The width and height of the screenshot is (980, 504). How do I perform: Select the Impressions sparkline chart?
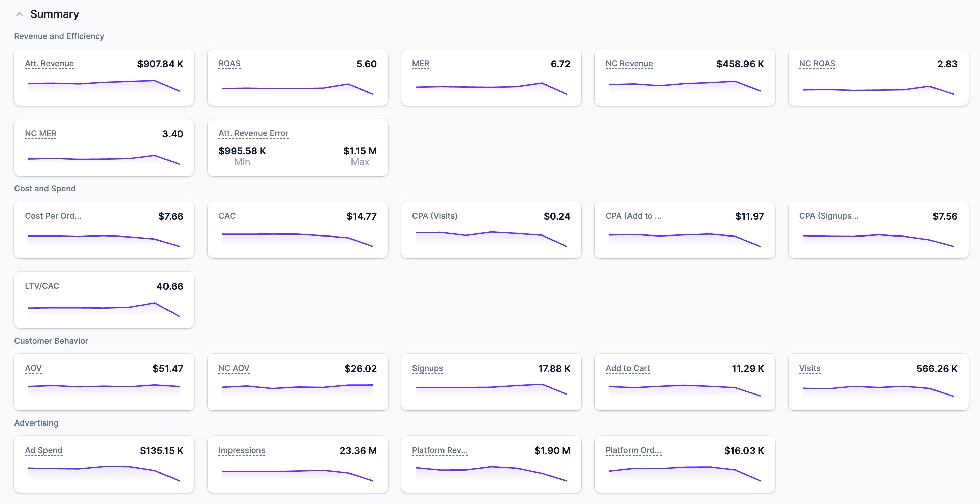[x=297, y=474]
